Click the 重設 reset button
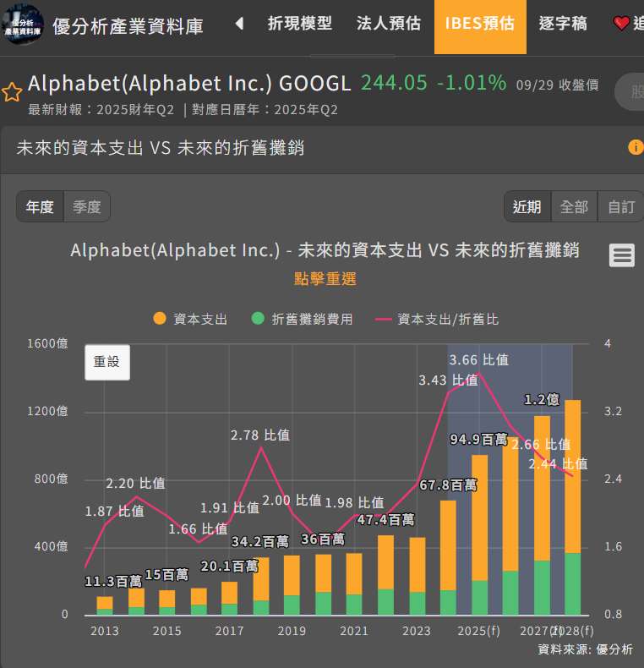The image size is (644, 668). tap(106, 362)
